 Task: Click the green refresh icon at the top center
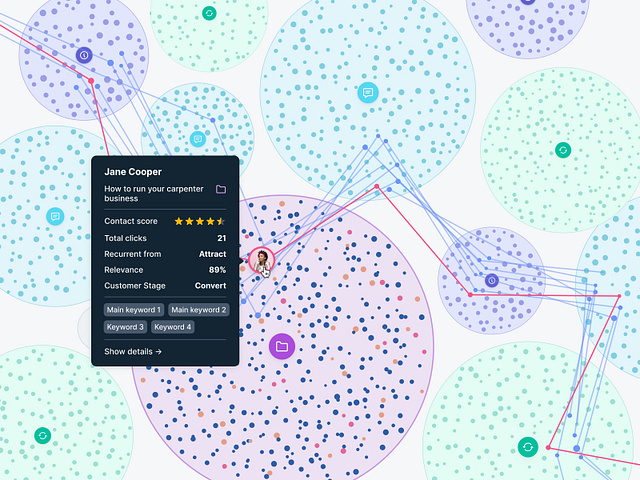(209, 13)
